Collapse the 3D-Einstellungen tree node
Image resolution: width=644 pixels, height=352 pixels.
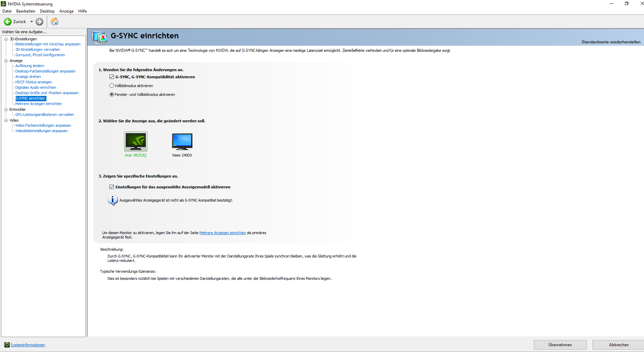click(x=6, y=39)
